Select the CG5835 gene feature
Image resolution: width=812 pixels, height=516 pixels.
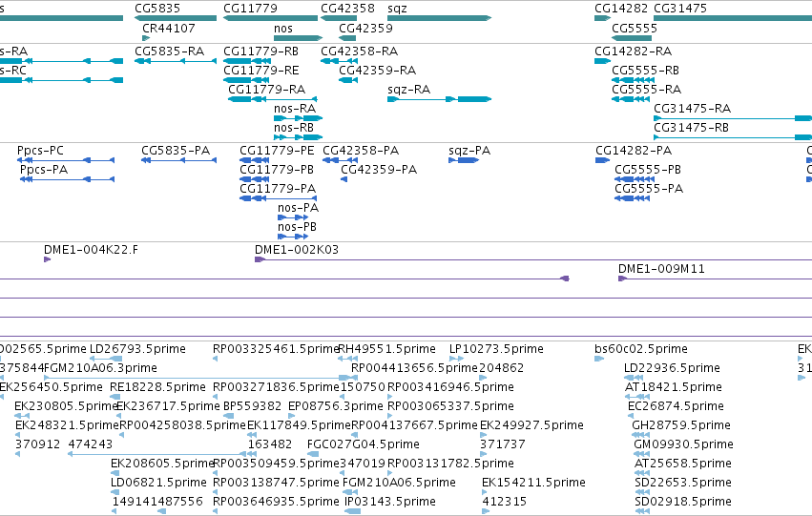tap(176, 18)
